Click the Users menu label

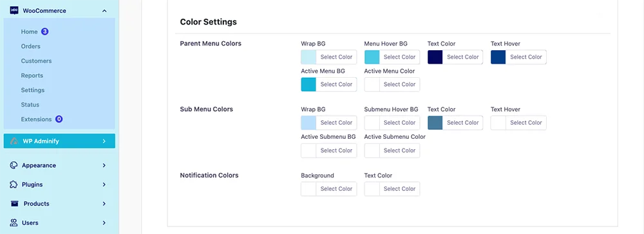coord(30,223)
